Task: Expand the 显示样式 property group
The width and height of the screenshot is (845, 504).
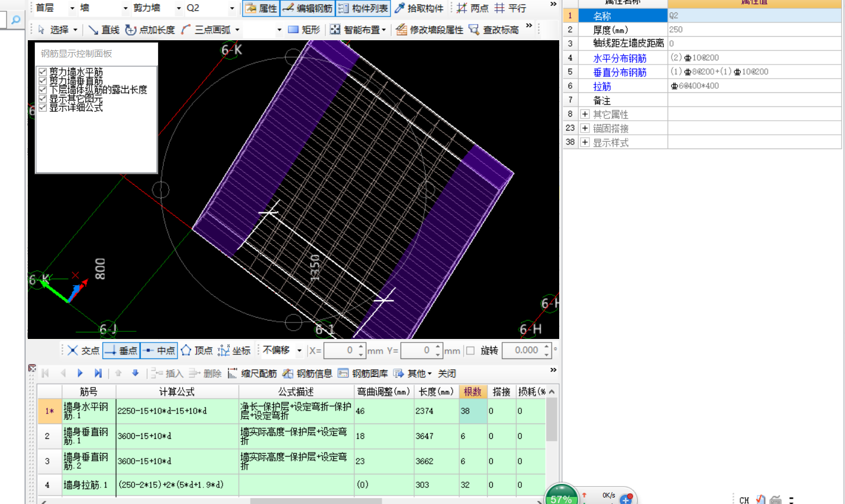Action: (585, 143)
